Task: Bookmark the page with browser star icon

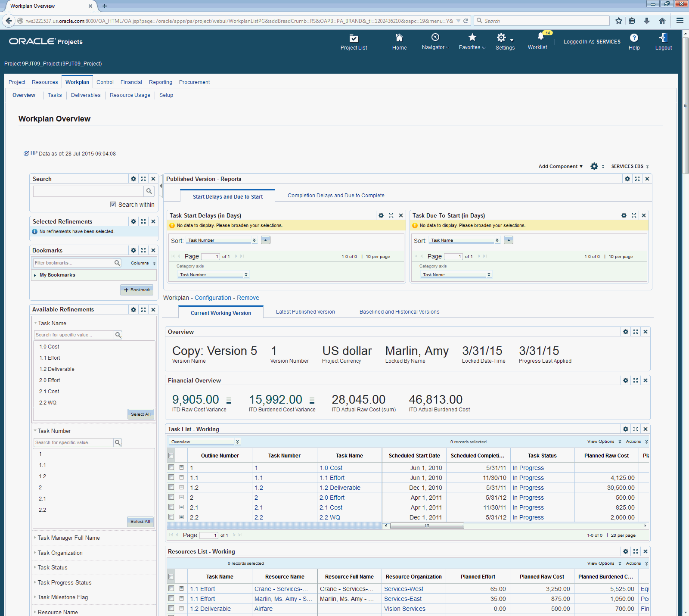Action: click(619, 21)
